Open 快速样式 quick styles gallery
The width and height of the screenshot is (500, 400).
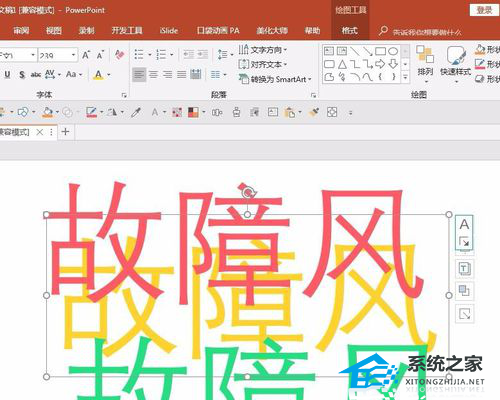pyautogui.click(x=455, y=64)
